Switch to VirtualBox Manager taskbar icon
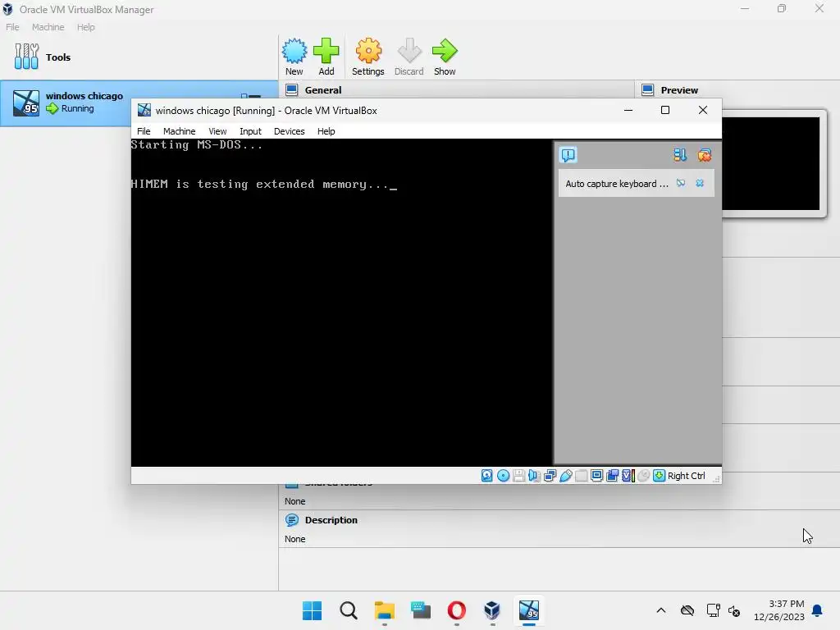Image resolution: width=840 pixels, height=630 pixels. tap(492, 610)
